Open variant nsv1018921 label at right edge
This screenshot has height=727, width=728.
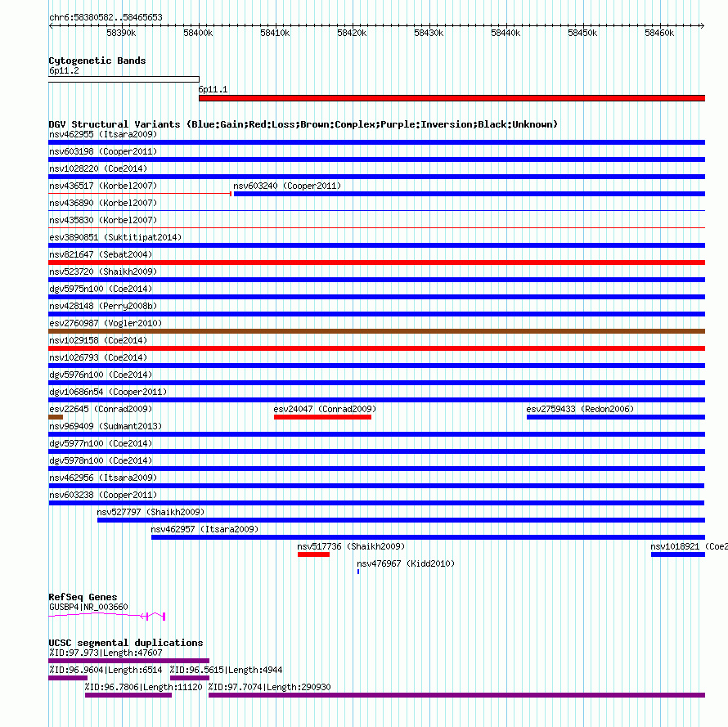coord(689,546)
